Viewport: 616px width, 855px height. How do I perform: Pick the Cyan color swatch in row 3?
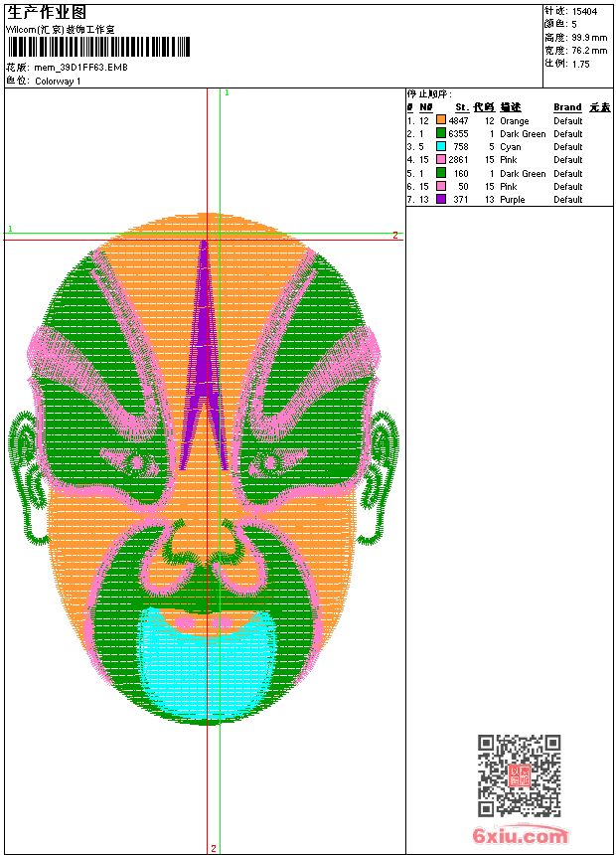click(441, 146)
